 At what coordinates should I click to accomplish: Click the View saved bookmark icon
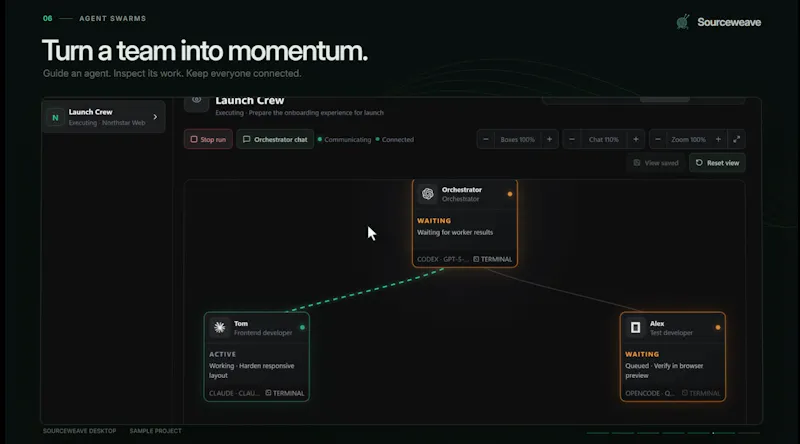(x=637, y=163)
